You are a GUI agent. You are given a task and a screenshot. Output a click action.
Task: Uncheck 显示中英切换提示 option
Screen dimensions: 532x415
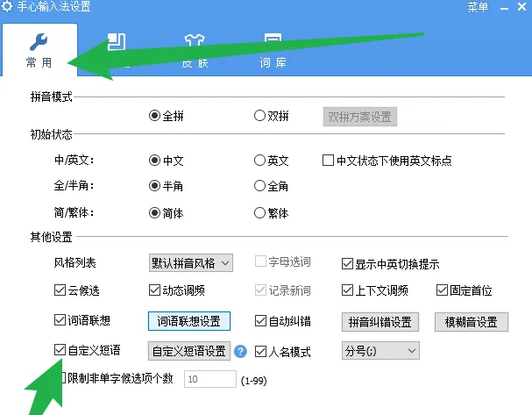(x=346, y=263)
